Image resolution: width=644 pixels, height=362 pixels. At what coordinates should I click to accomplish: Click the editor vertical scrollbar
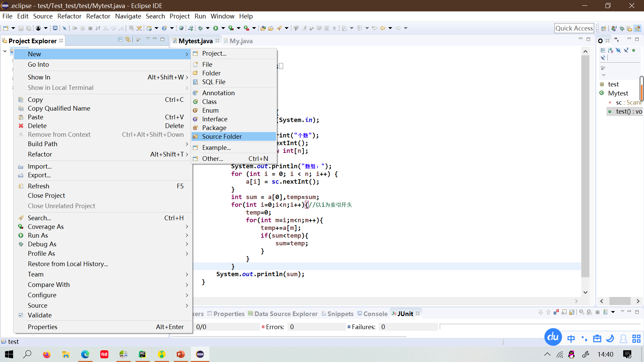(585, 168)
